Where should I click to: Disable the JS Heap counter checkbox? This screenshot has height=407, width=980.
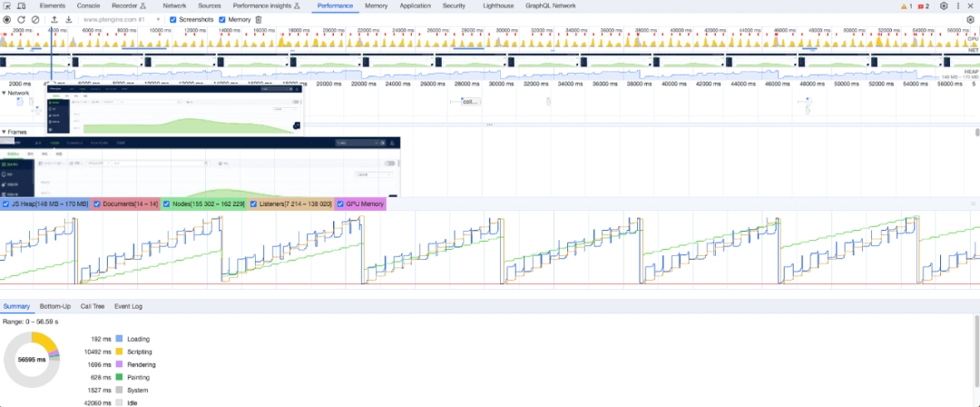[6, 204]
